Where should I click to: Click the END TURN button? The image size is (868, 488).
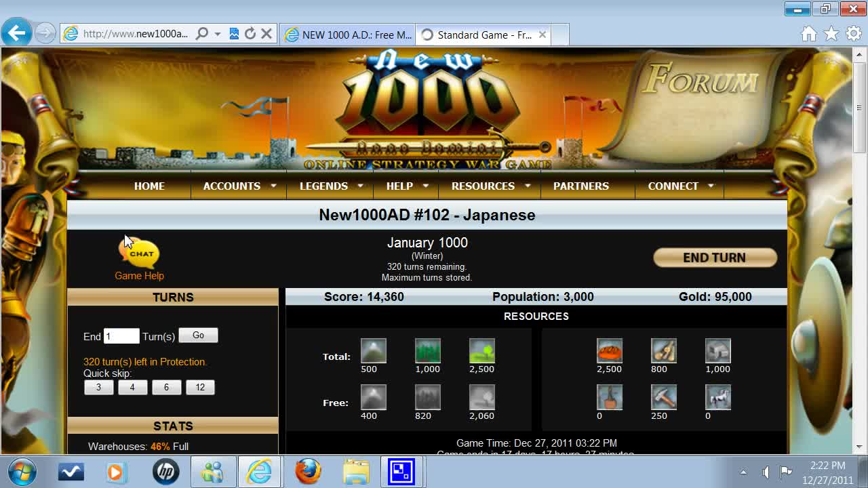tap(715, 258)
